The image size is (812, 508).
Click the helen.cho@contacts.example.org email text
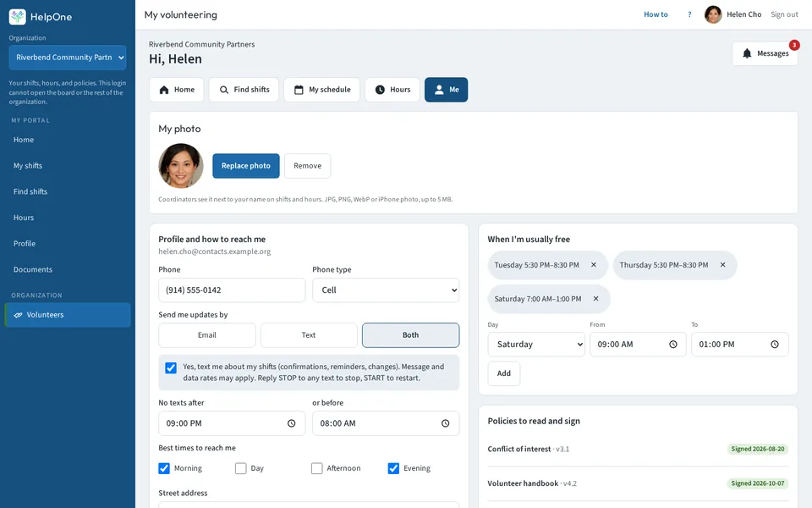coord(214,251)
